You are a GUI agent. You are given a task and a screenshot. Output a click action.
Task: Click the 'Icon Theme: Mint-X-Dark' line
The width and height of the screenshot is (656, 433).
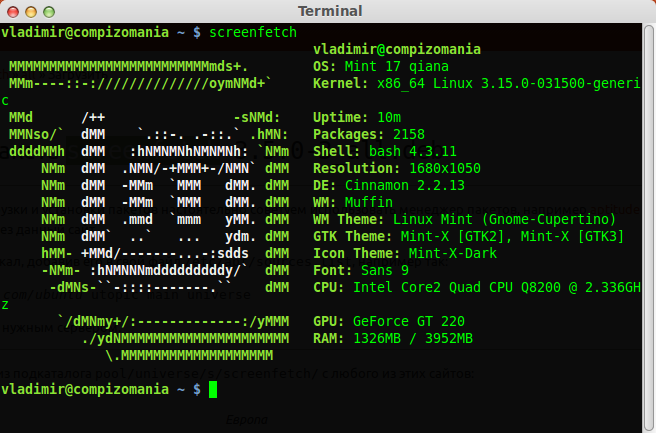pos(405,254)
